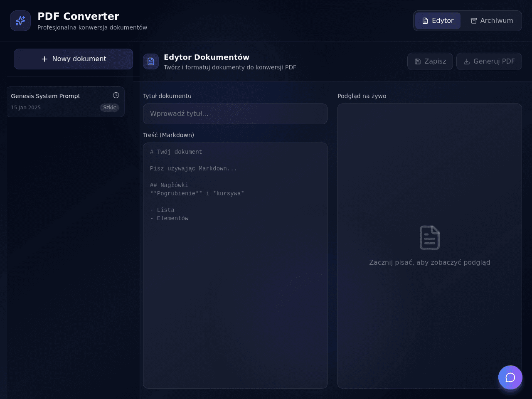
Task: Focus the Wprowadź tytuł input field
Action: pos(235,114)
